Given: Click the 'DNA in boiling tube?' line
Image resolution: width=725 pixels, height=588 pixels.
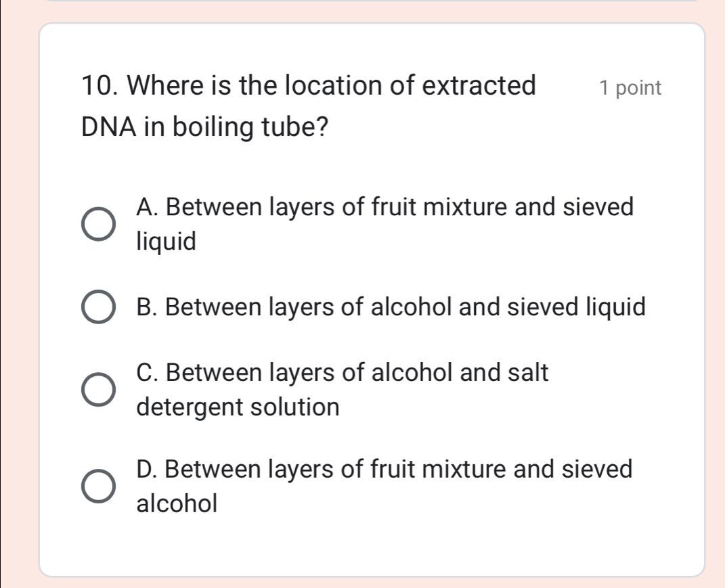Looking at the screenshot, I should pyautogui.click(x=209, y=128).
